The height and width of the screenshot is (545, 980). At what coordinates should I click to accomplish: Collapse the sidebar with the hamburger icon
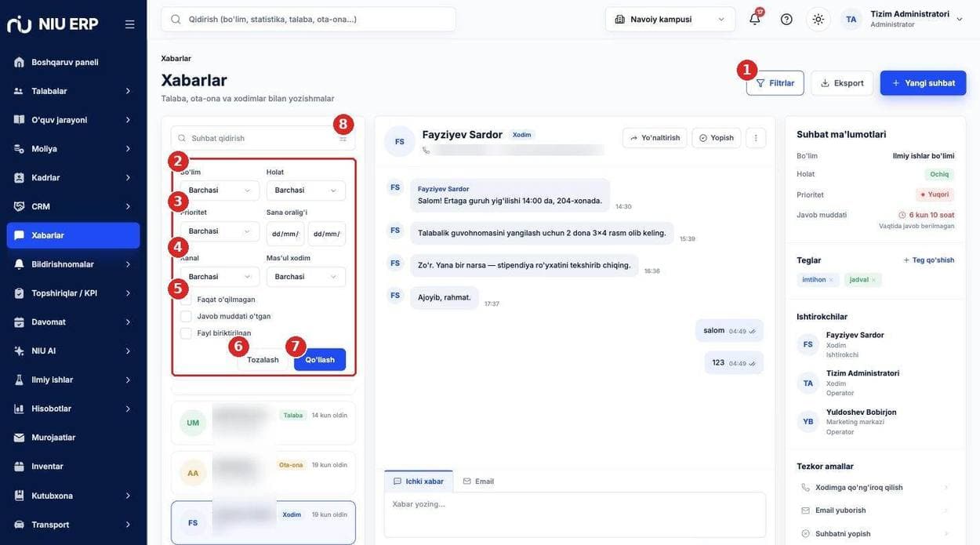click(129, 24)
